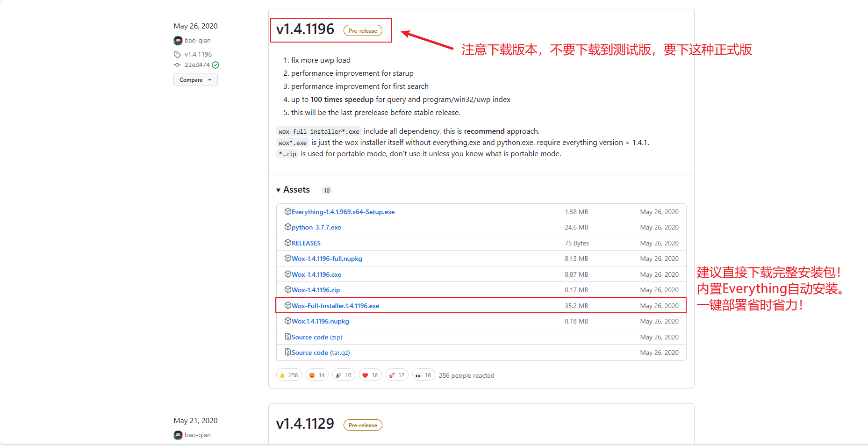Download Wox.1.4.1196.nupkg
Screen dimensions: 868x446
pos(320,321)
